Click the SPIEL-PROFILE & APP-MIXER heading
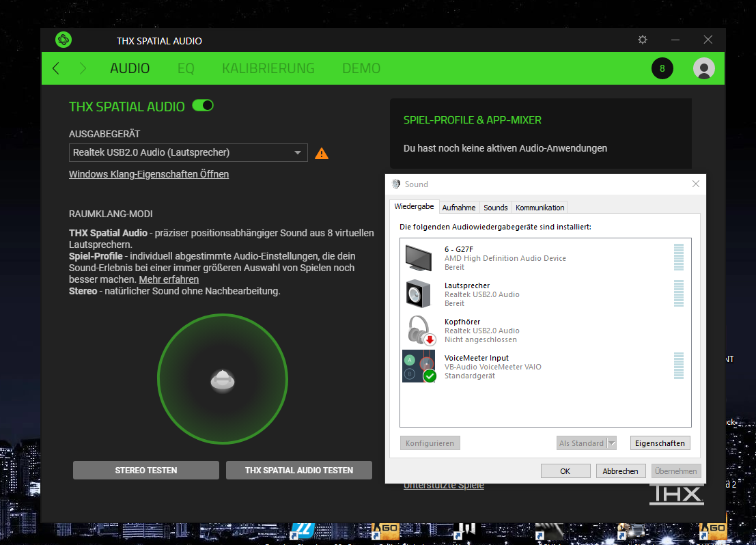The image size is (756, 545). point(473,120)
